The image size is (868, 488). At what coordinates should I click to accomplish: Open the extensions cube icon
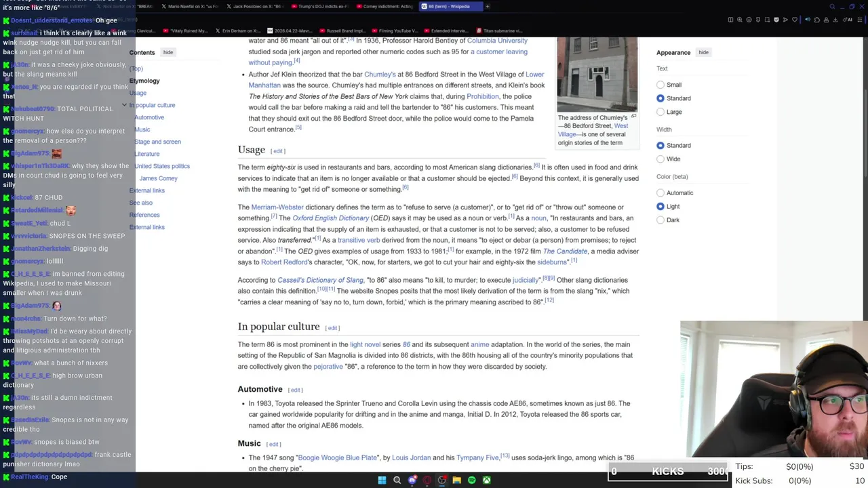(817, 20)
